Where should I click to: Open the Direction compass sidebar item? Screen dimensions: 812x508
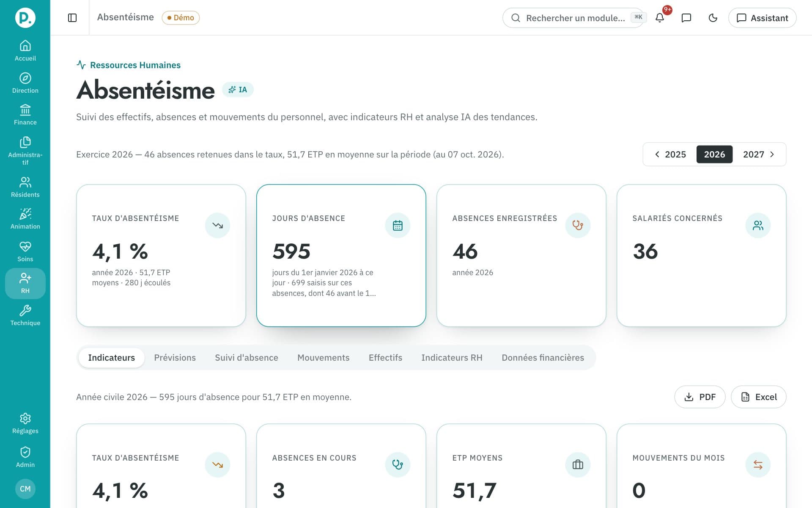(25, 83)
